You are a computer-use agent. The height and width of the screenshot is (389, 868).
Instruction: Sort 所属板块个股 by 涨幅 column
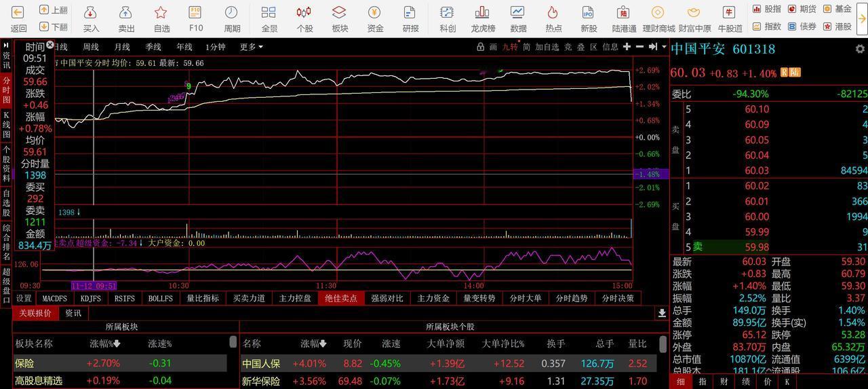coord(314,344)
